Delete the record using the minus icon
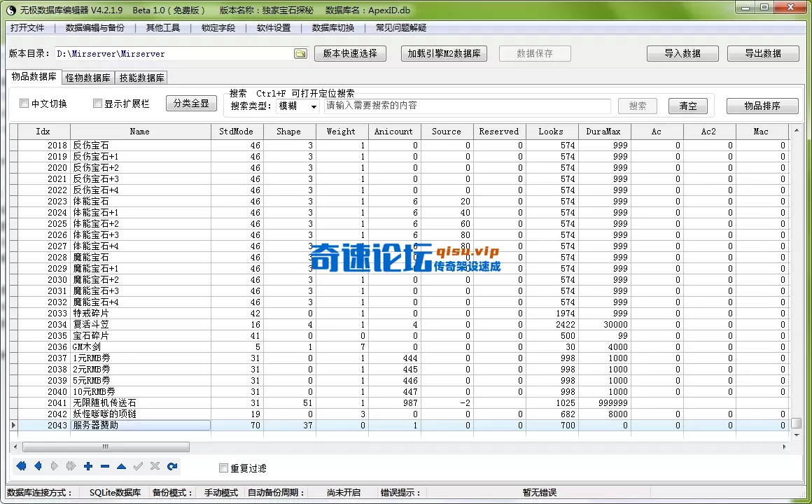 [105, 466]
